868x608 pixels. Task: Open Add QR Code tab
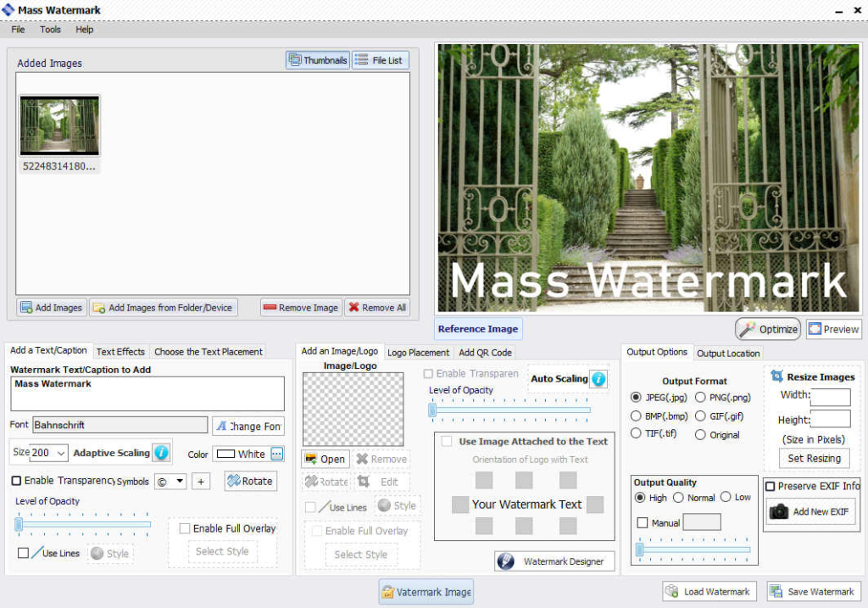[x=485, y=353]
